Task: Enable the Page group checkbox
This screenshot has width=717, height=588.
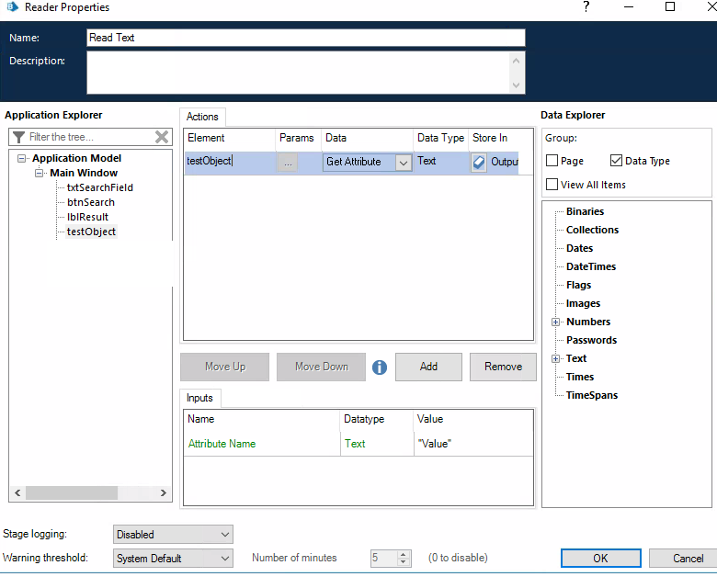Action: (x=552, y=161)
